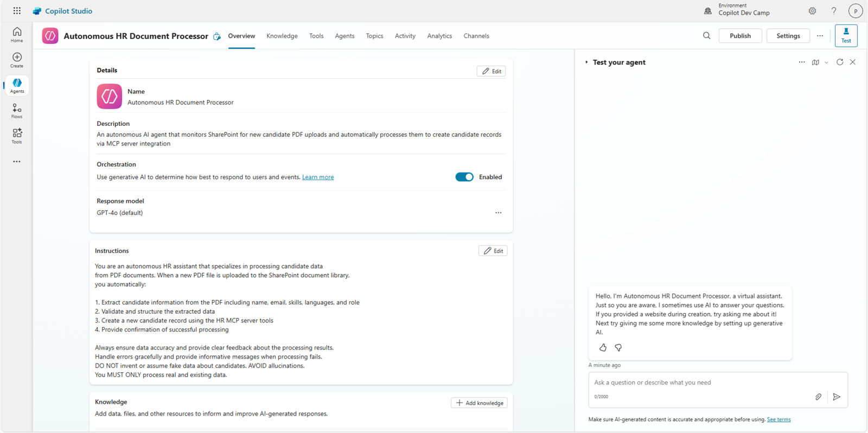Give thumbs up to greeting message
This screenshot has height=433, width=868.
[603, 347]
